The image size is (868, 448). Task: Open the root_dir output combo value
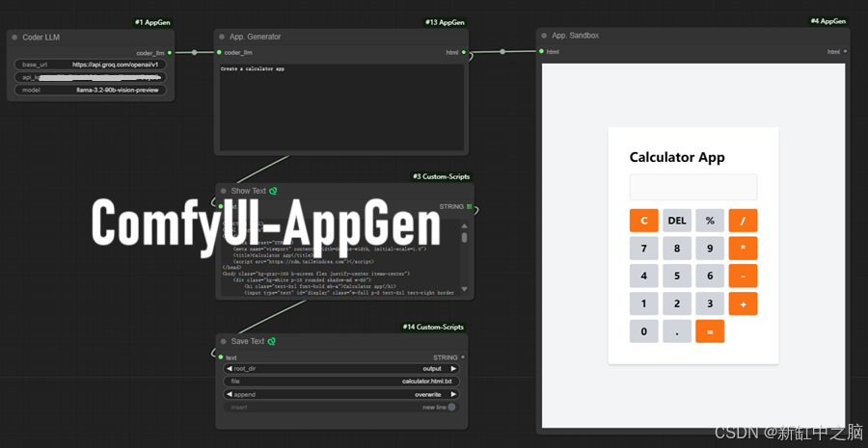click(x=432, y=368)
